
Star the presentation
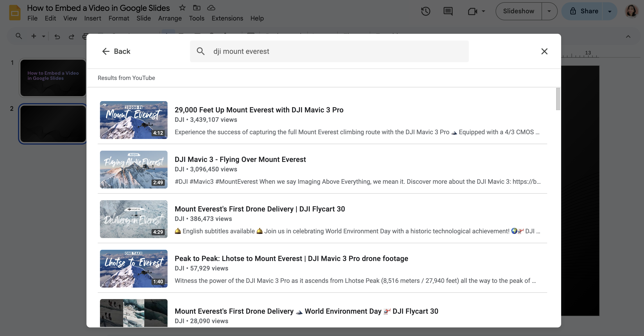182,8
